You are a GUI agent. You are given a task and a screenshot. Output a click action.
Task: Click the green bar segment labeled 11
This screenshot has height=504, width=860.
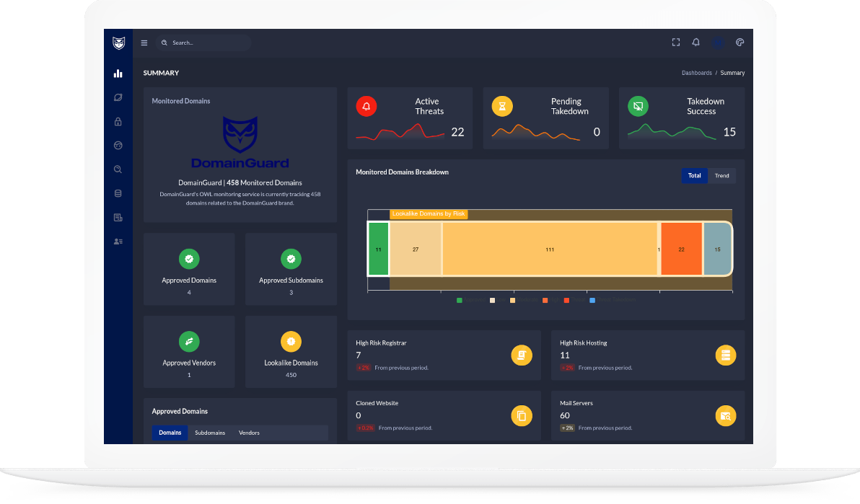[379, 249]
